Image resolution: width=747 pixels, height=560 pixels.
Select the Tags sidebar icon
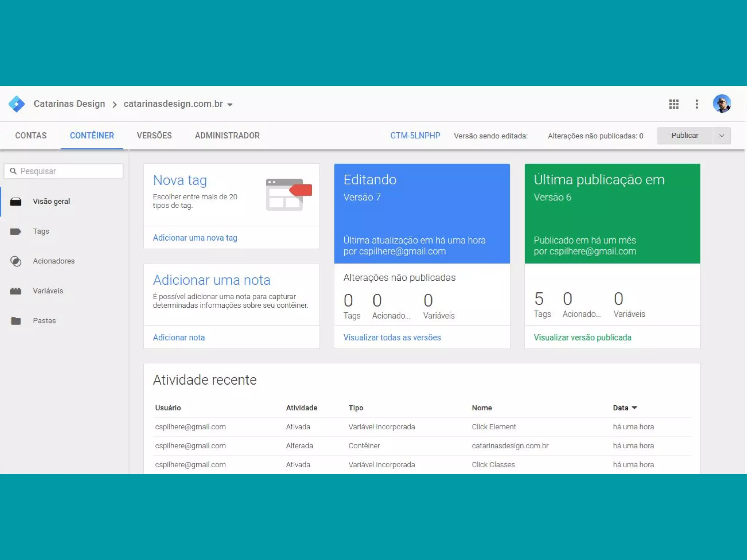coord(16,232)
